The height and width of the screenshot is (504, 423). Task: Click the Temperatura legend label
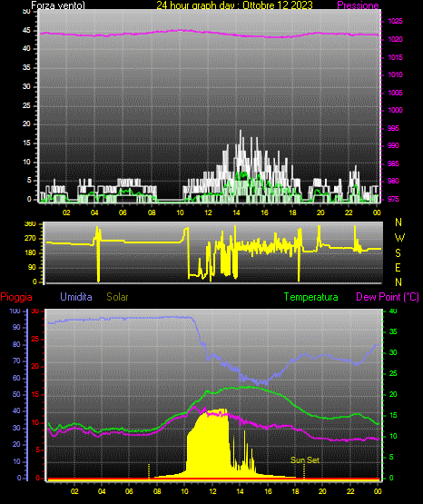pyautogui.click(x=311, y=297)
